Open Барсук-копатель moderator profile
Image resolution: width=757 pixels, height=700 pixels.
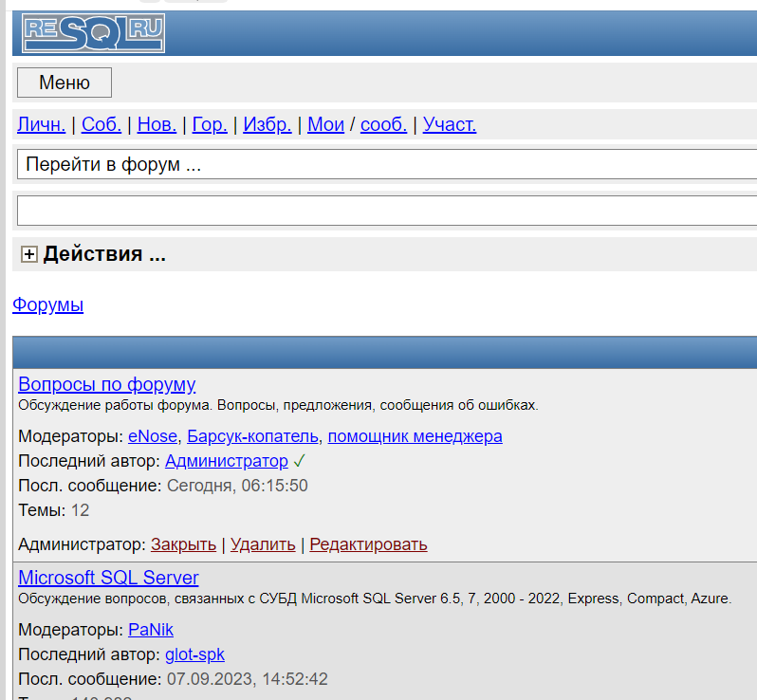252,436
